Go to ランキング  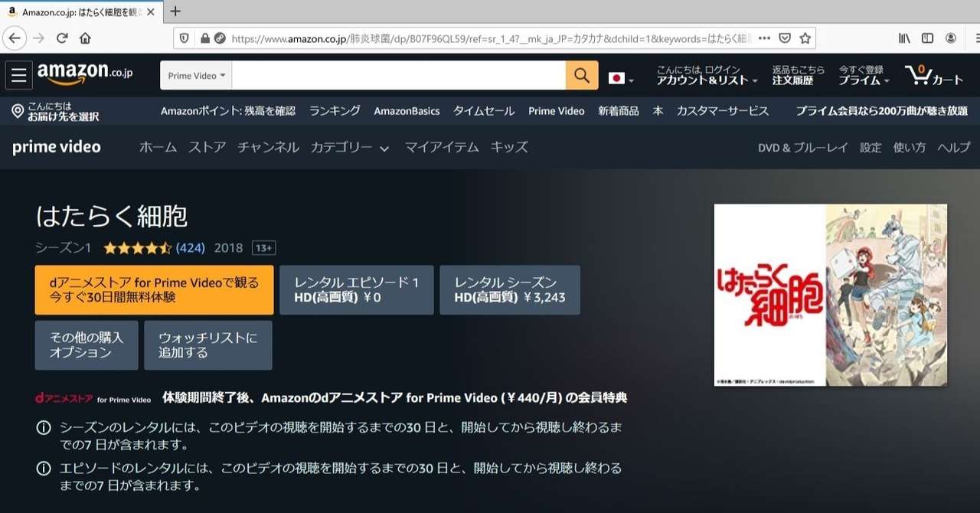pos(335,111)
